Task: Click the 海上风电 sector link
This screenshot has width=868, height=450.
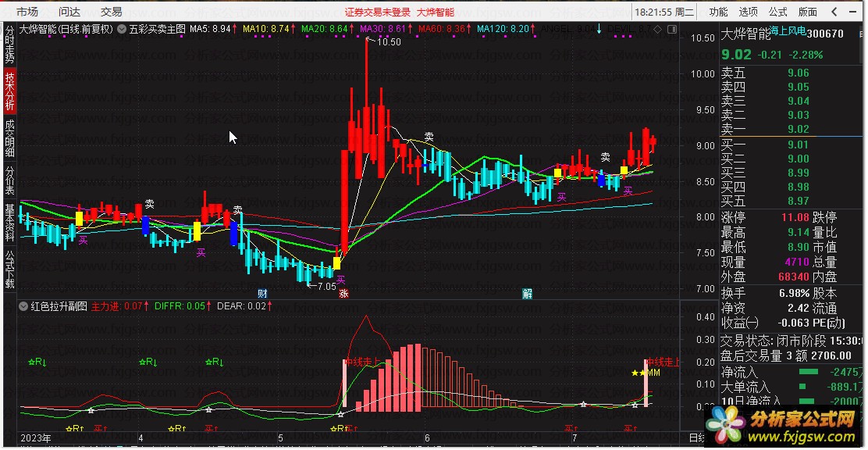Action: point(788,31)
